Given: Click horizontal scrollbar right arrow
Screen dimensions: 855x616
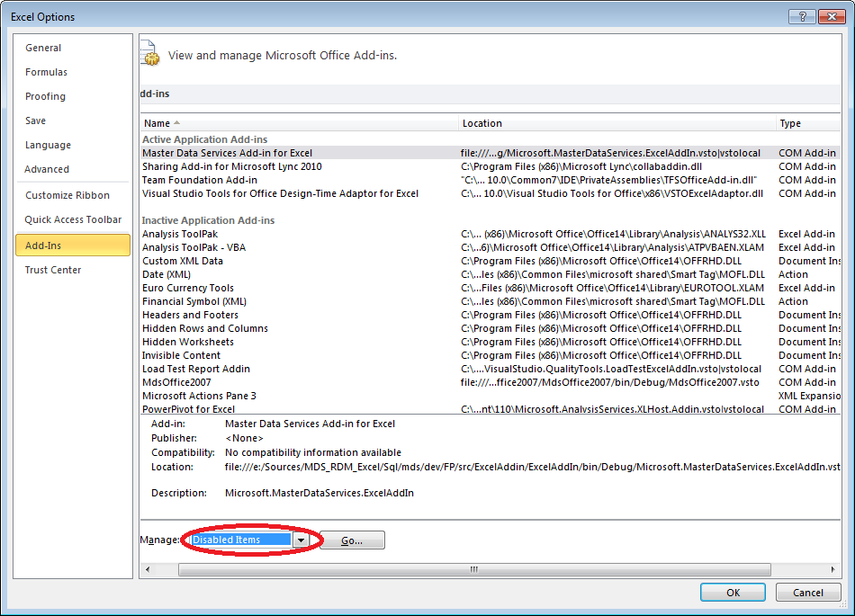Looking at the screenshot, I should click(x=832, y=570).
